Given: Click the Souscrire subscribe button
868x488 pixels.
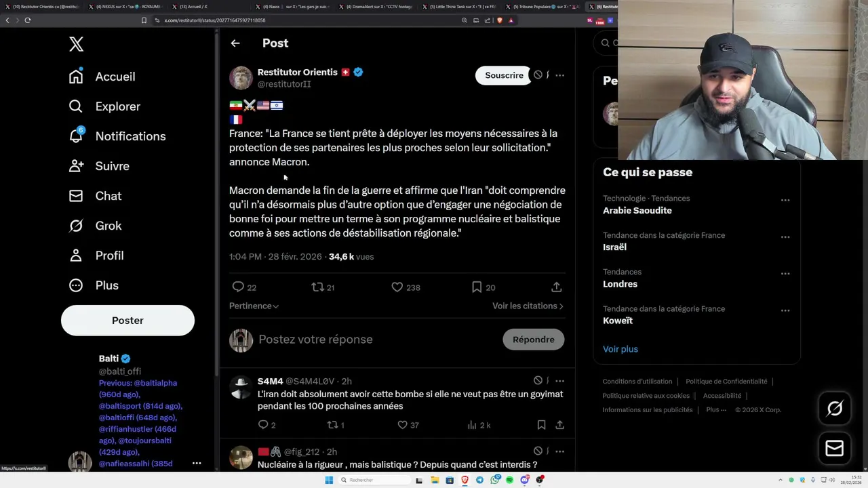Looking at the screenshot, I should (x=504, y=75).
